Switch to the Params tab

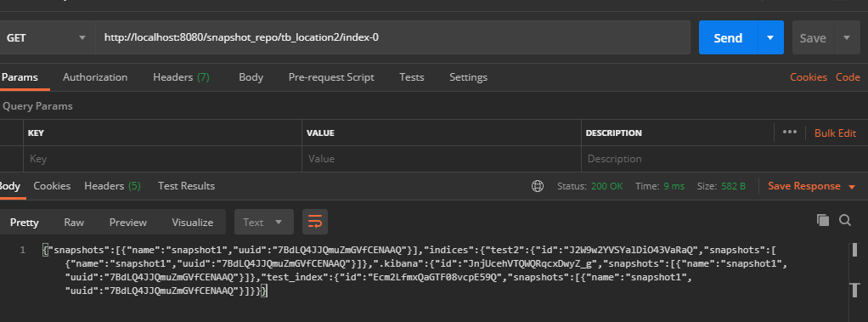point(20,77)
